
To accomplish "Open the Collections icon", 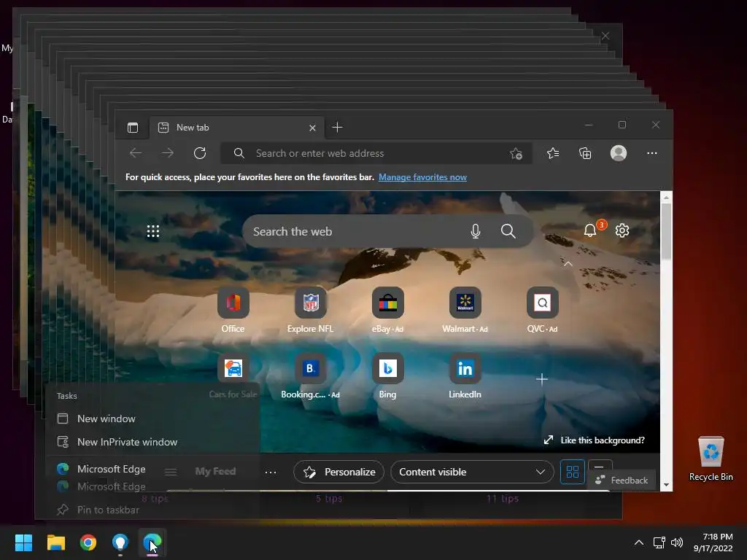I will (x=585, y=153).
